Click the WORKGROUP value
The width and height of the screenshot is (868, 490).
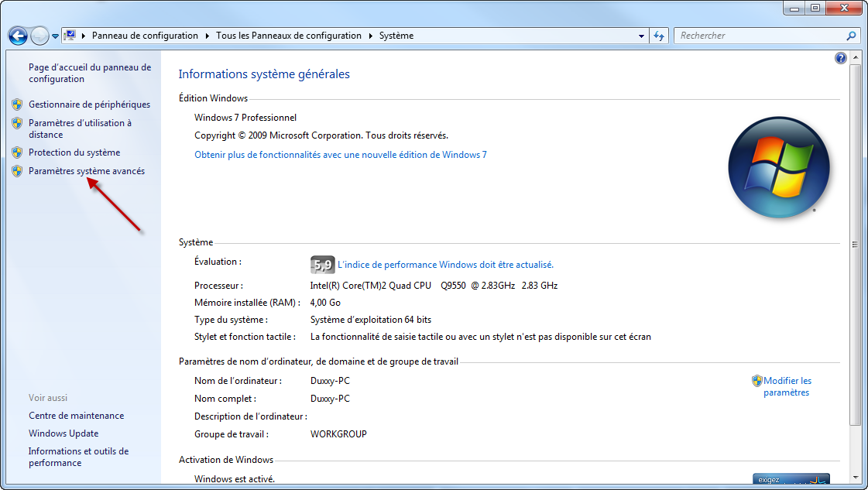(x=339, y=434)
